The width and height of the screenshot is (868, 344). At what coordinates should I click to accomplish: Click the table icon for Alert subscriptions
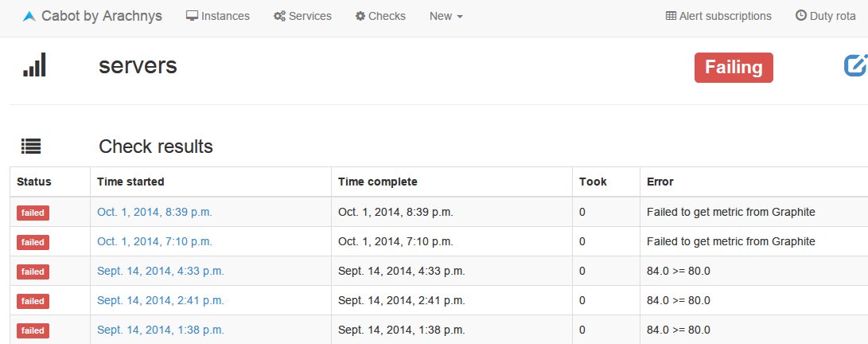(x=671, y=16)
